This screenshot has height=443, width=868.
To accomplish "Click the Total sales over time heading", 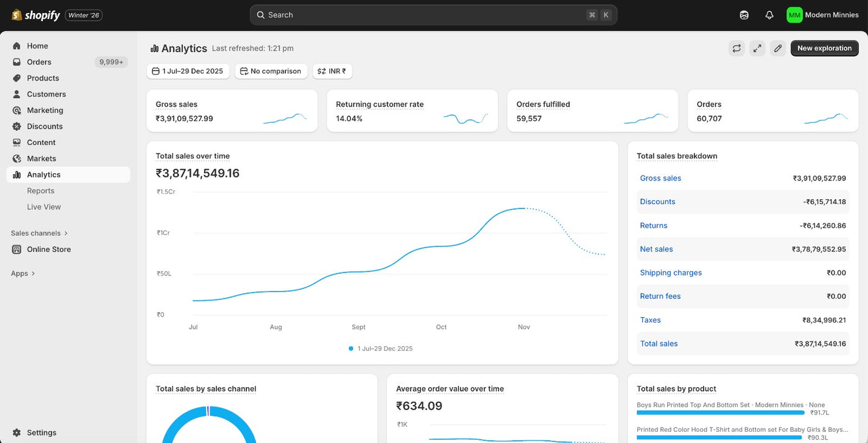I will [x=193, y=156].
